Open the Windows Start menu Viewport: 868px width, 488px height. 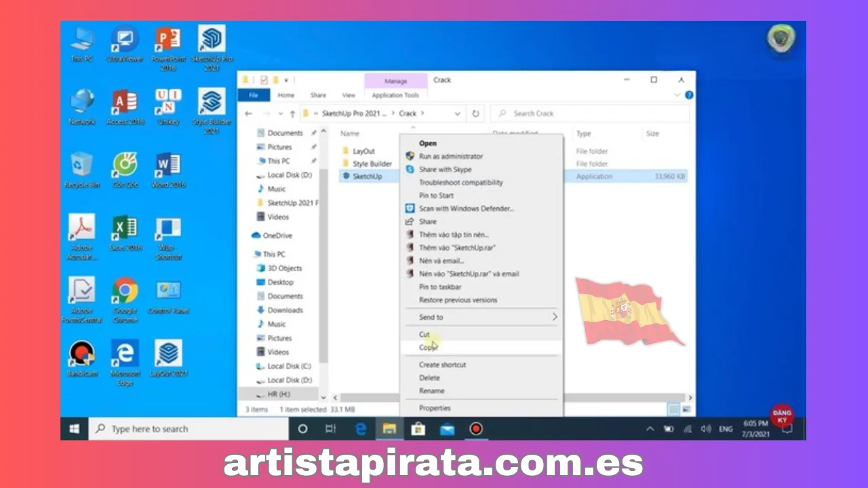pyautogui.click(x=74, y=428)
